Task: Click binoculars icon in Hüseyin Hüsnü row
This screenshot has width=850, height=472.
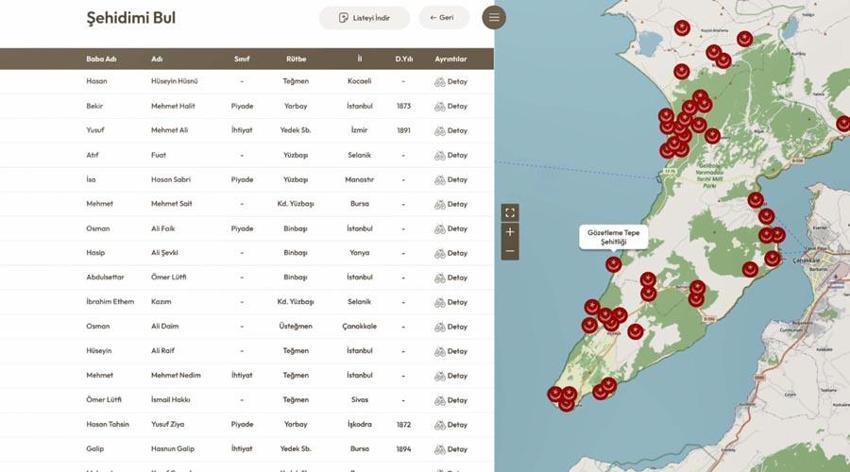Action: click(x=439, y=81)
